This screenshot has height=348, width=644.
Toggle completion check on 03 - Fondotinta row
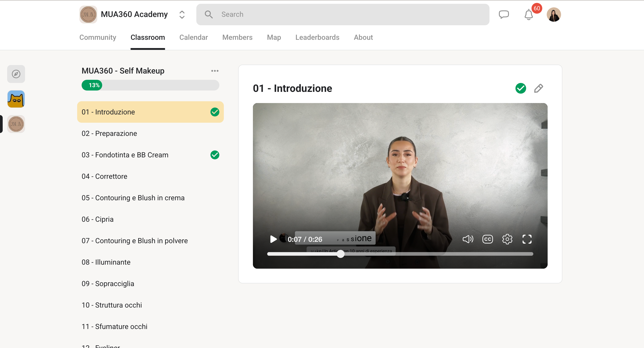[215, 155]
